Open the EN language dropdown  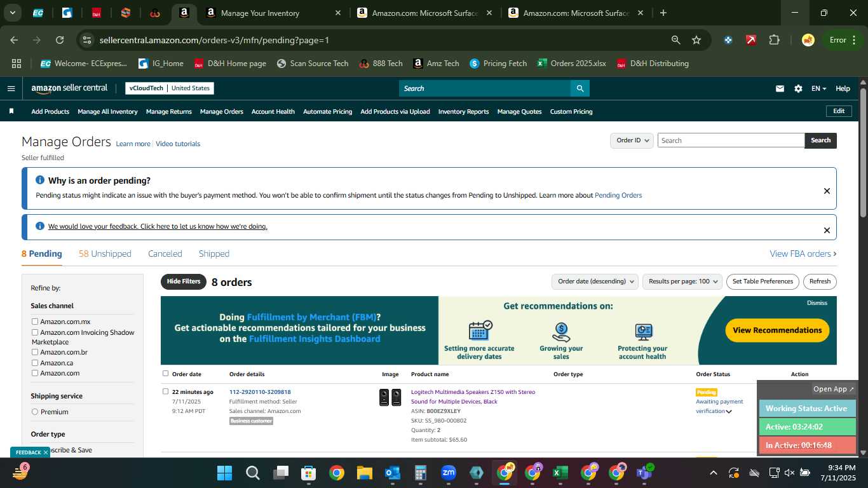coord(818,88)
